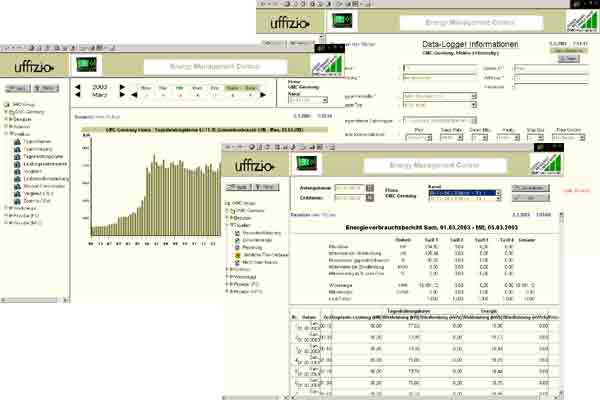Select the Mo weekday tab
Screen dimensions: 600x400
146,88
